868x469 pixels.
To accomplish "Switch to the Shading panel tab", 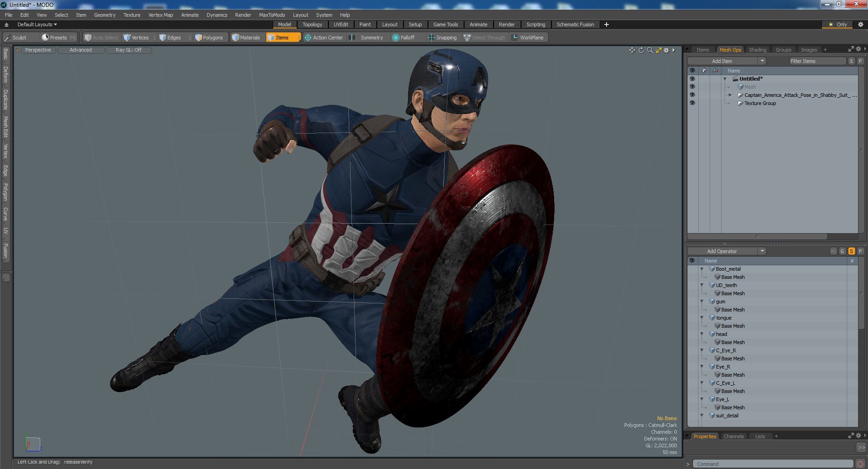I will [x=757, y=50].
